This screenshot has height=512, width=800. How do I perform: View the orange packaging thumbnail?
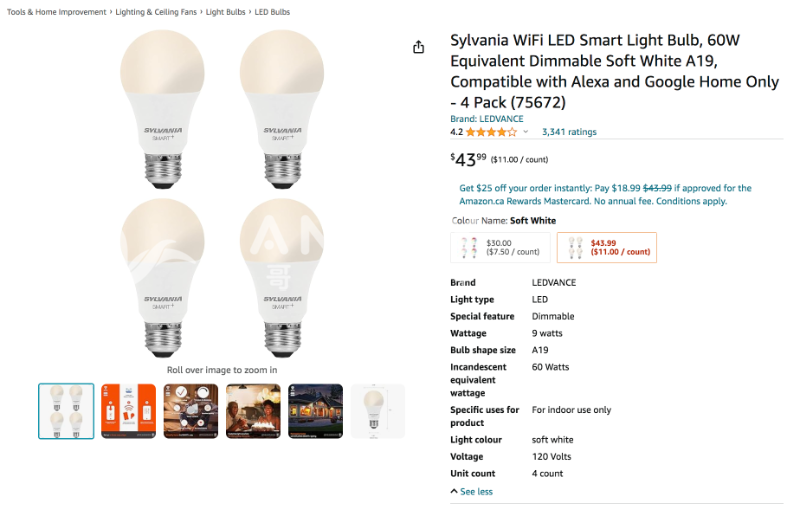(x=128, y=411)
